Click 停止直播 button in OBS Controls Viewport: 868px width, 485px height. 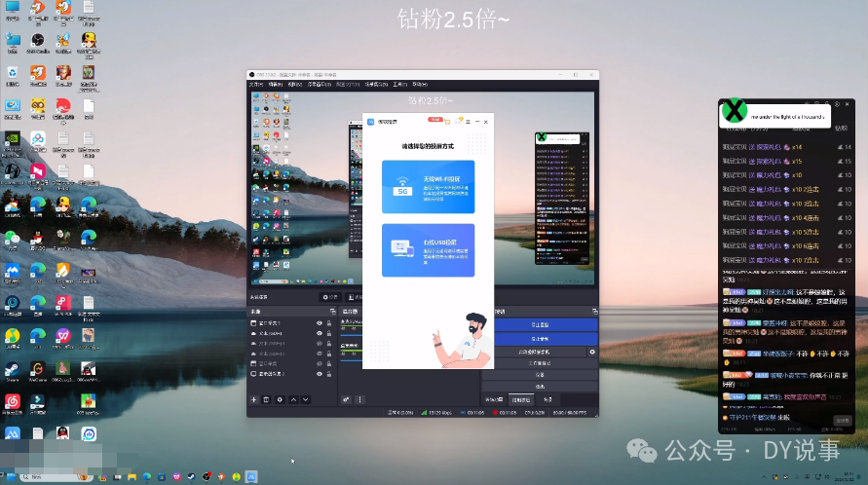(546, 325)
